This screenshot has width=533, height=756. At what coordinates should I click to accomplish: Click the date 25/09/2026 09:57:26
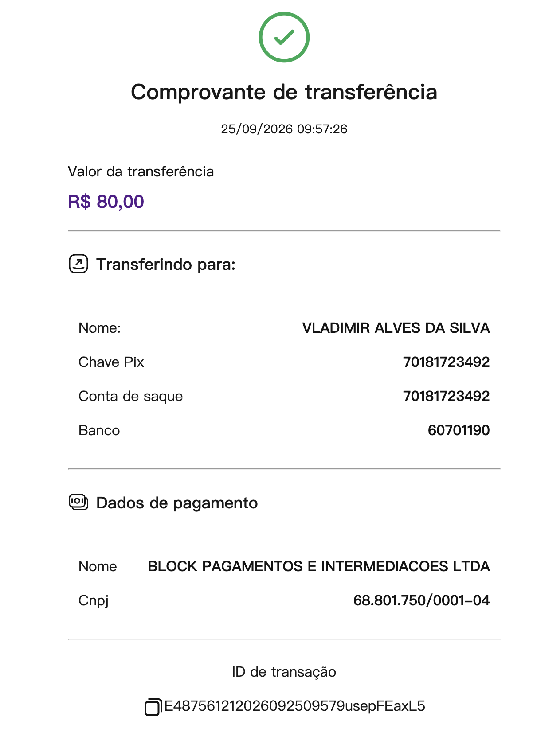pyautogui.click(x=284, y=129)
